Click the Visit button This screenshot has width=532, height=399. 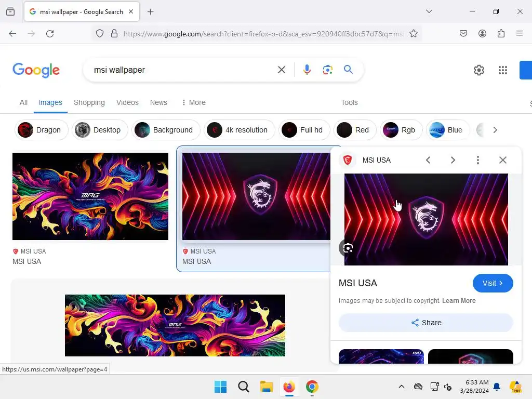tap(493, 283)
